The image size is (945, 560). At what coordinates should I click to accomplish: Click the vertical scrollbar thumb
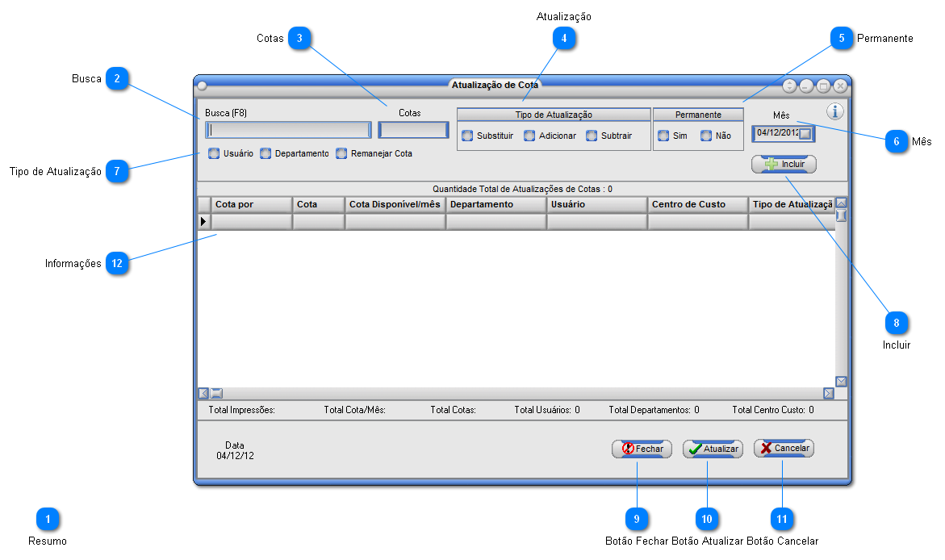tap(842, 215)
